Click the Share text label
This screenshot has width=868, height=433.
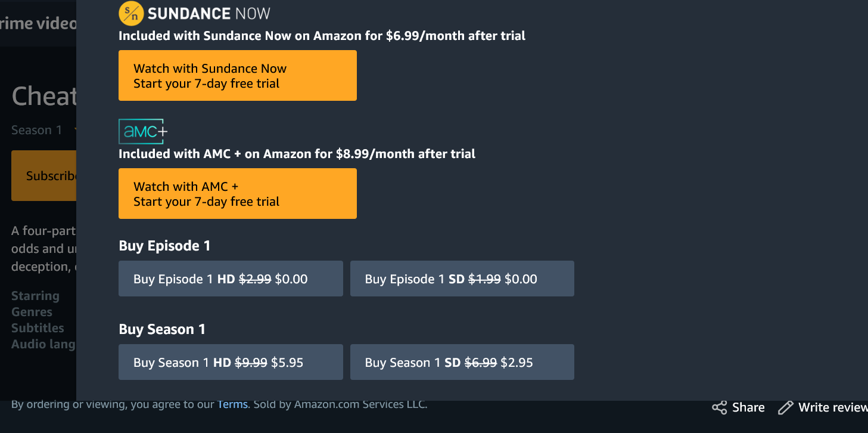click(748, 408)
